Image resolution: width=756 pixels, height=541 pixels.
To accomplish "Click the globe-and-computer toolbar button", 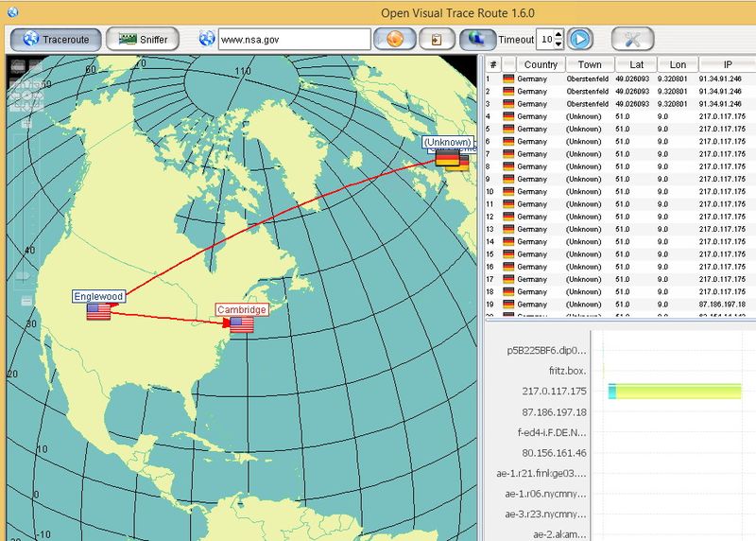I will tap(477, 39).
